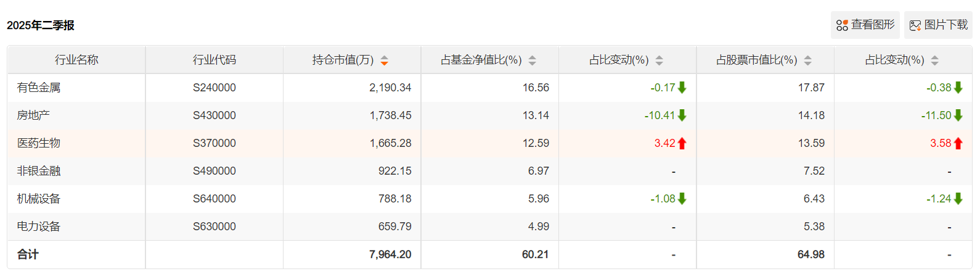The width and height of the screenshot is (980, 279).
Task: Click the 图片下载 image download icon
Action: 915,25
